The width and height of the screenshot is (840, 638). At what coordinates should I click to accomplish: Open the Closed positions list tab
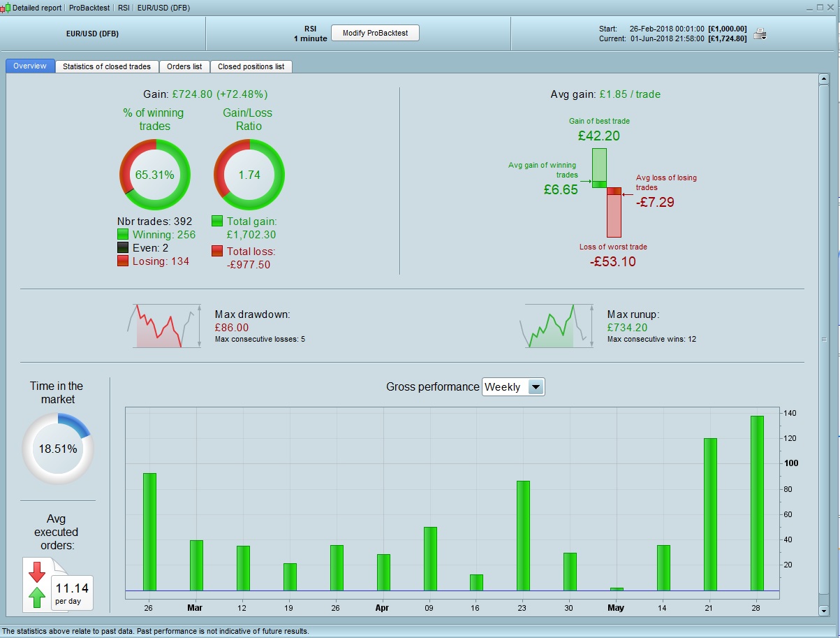pyautogui.click(x=251, y=66)
